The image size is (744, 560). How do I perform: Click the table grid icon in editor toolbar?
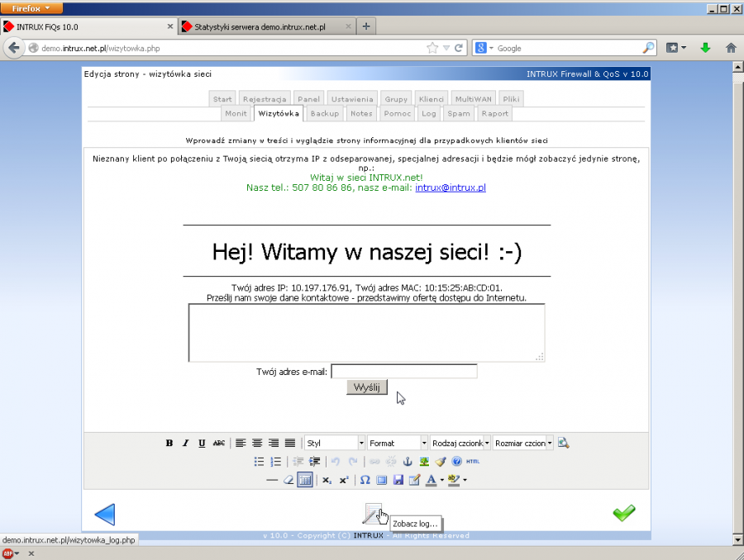(304, 480)
